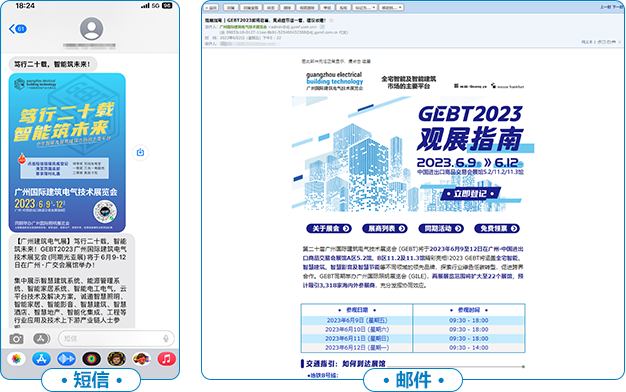The image size is (626, 392).
Task: Click the 地铁8号线 text
Action: coord(323,375)
